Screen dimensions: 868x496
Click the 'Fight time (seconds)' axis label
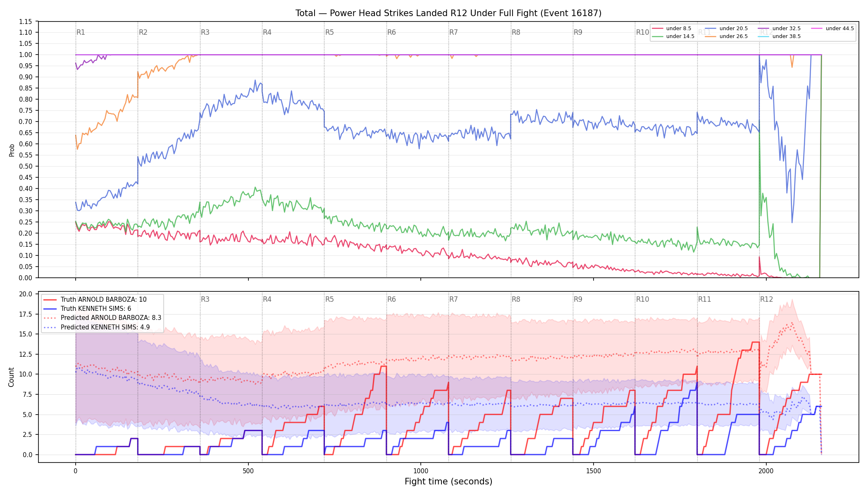[x=448, y=482]
